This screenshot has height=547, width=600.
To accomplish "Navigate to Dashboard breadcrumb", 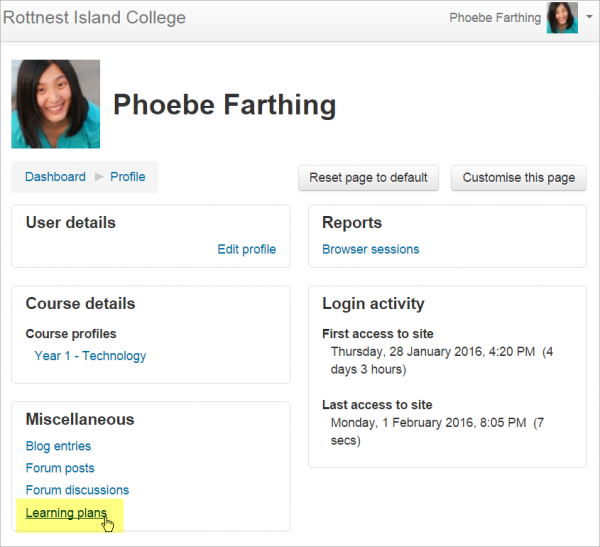I will (55, 177).
